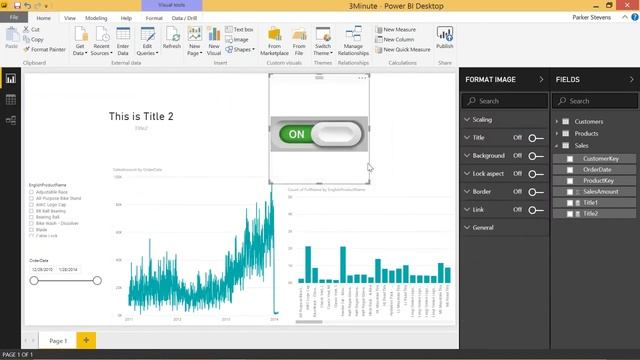Refresh the data
Screen dimensions: 640x360
pyautogui.click(x=172, y=38)
